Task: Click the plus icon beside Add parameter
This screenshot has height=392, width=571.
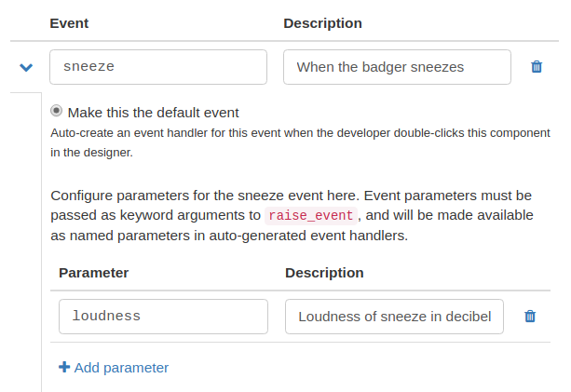Action: point(64,367)
